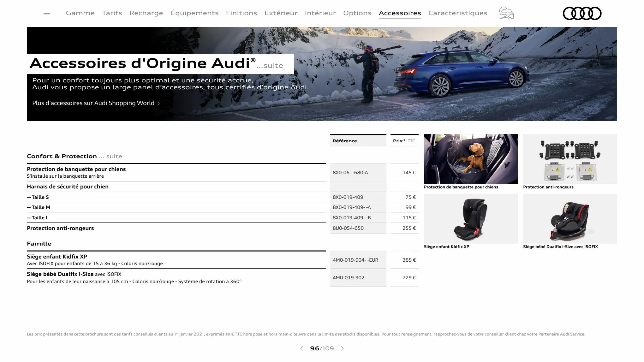Click Options navigation menu item
Viewport: 644px width, 362px height.
pyautogui.click(x=357, y=13)
